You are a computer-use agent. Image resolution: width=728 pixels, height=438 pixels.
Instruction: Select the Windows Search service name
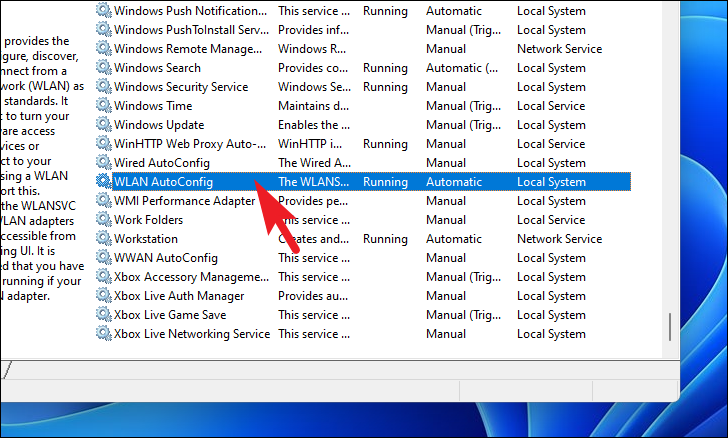pos(157,68)
